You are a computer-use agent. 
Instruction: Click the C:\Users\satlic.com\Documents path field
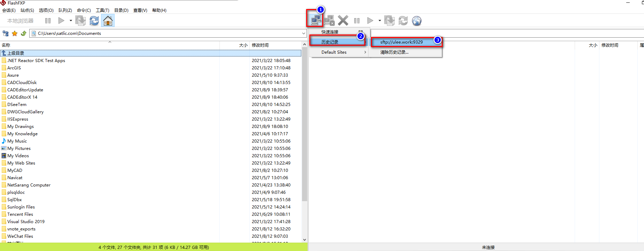click(168, 33)
